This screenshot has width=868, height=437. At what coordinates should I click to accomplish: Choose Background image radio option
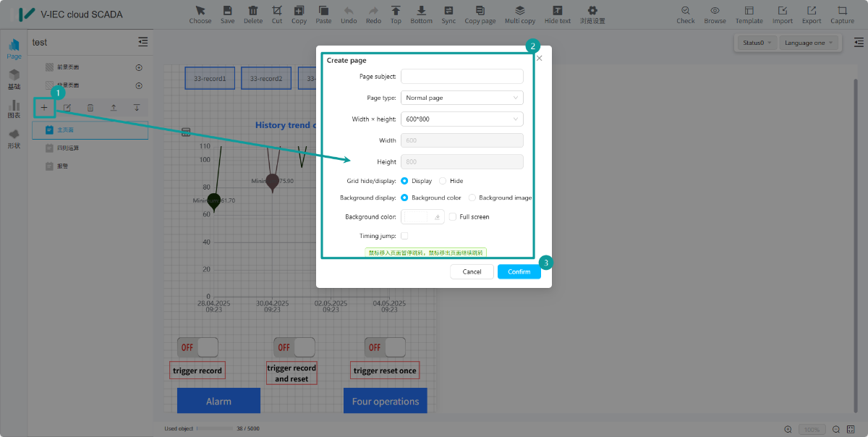pos(472,198)
